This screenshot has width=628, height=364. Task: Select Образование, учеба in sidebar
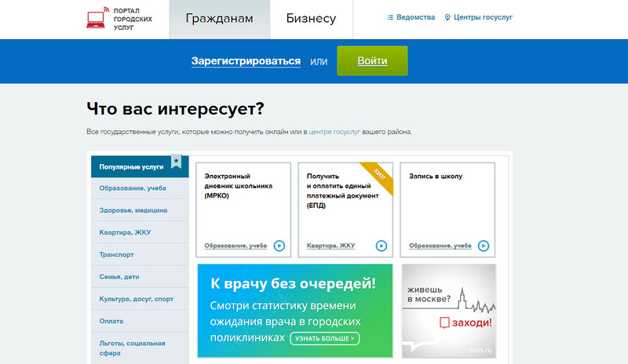click(140, 188)
